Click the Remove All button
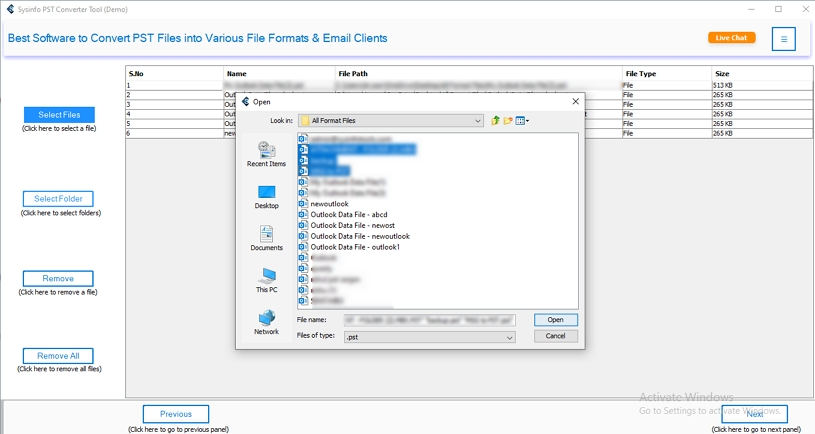This screenshot has height=434, width=815. 58,356
